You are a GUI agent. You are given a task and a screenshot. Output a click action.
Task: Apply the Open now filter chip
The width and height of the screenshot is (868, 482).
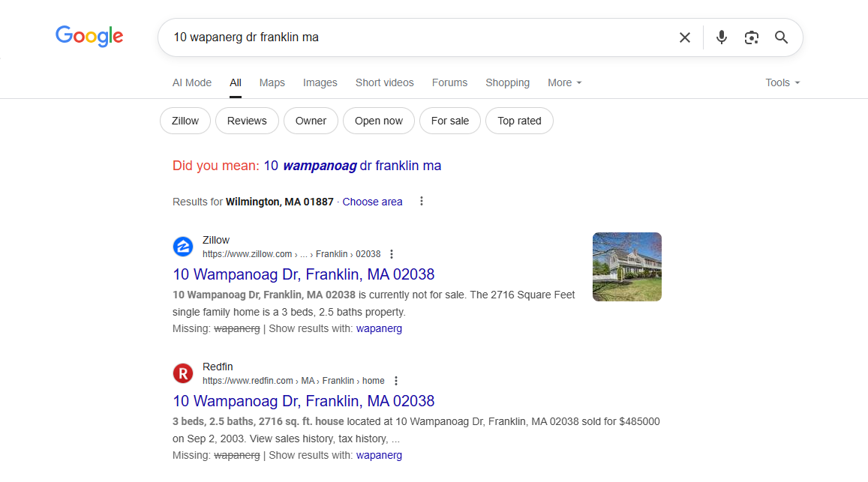click(378, 121)
